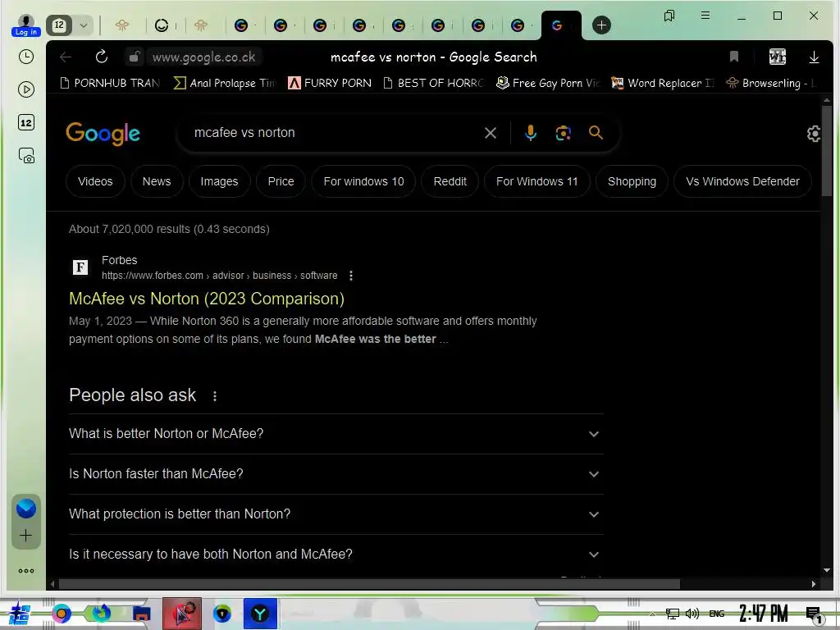Start voice search with microphone icon
The height and width of the screenshot is (630, 840).
(x=531, y=133)
